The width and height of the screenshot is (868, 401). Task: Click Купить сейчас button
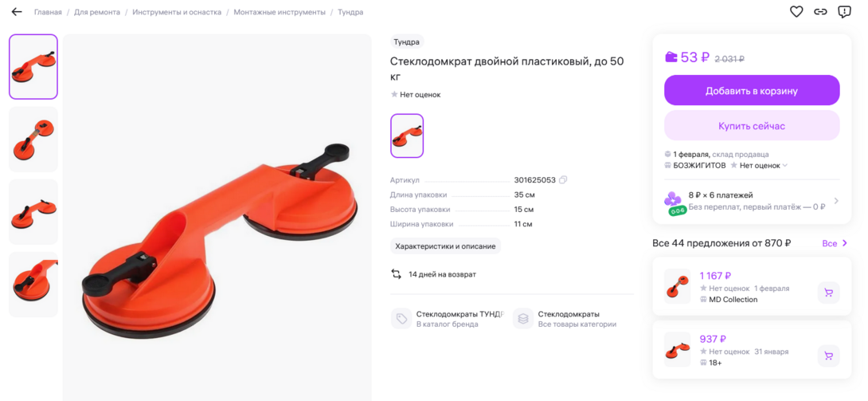point(752,126)
